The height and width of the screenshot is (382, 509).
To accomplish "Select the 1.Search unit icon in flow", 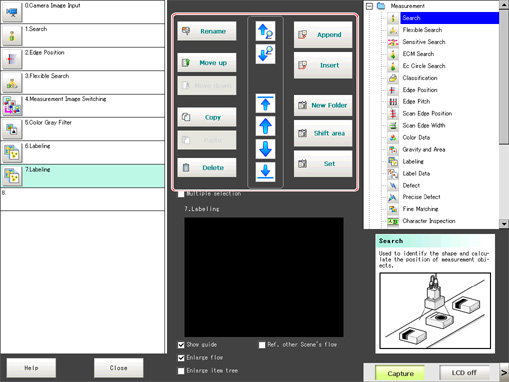I will [12, 36].
